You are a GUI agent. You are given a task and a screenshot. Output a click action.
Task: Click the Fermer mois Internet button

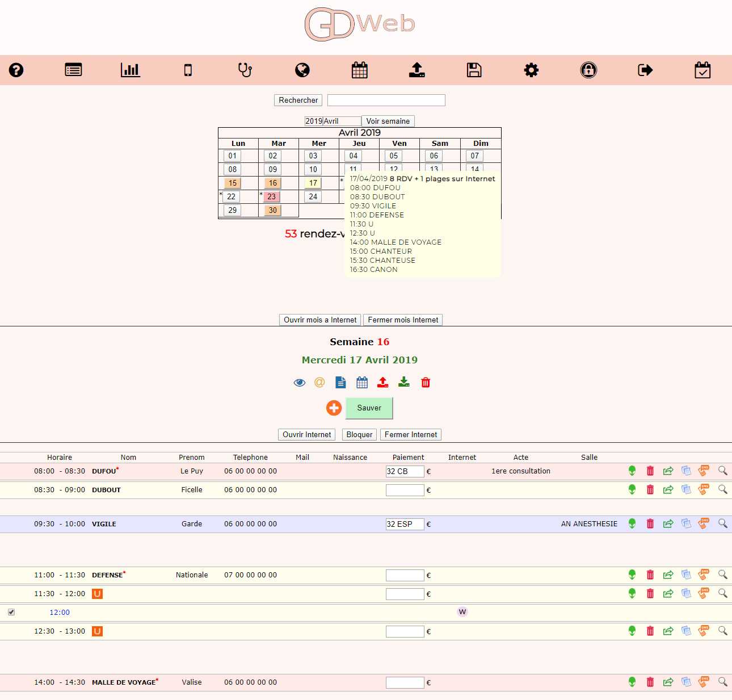403,320
